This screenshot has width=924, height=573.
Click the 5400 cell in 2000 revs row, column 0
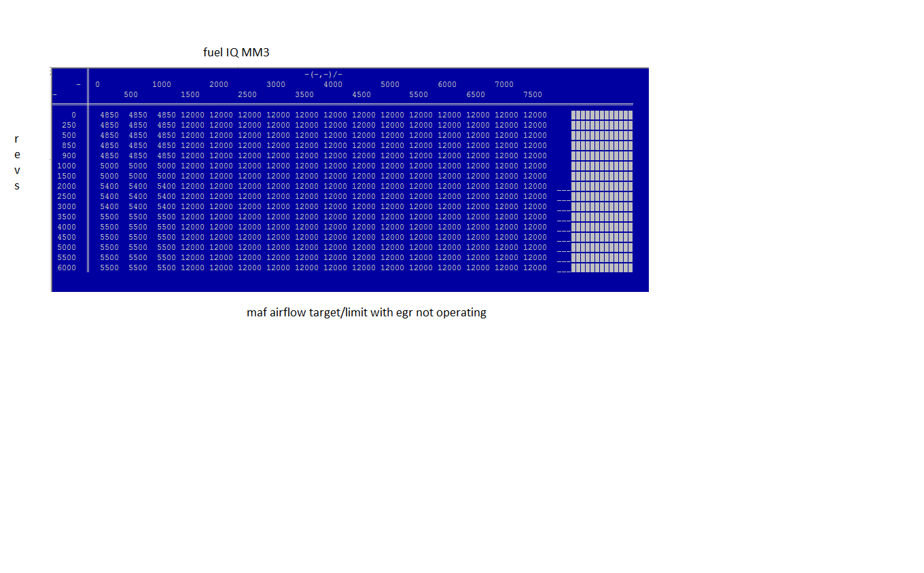pos(109,187)
